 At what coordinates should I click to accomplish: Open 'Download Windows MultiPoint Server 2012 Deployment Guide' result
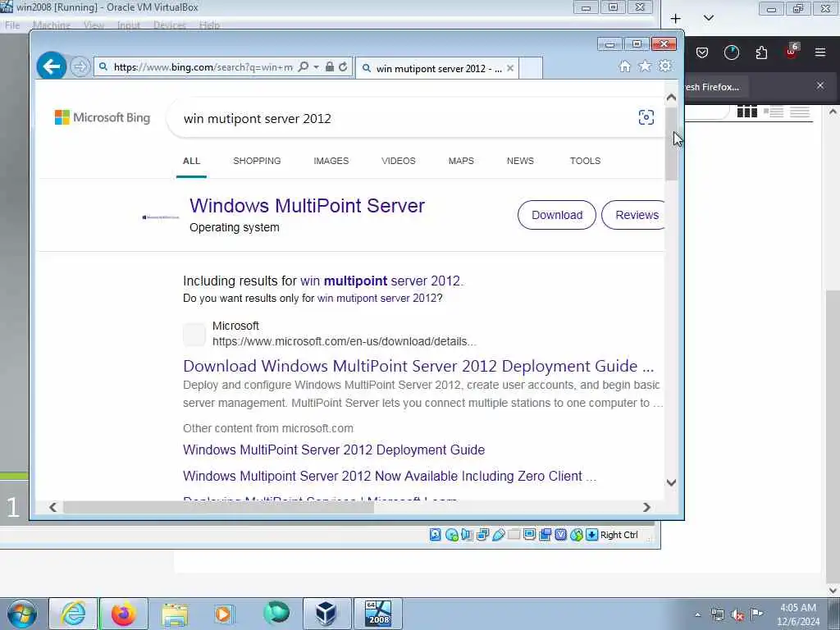(x=418, y=366)
